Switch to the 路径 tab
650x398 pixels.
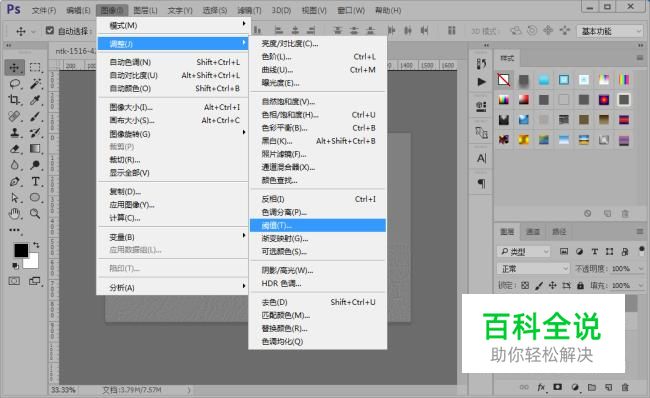pos(559,231)
